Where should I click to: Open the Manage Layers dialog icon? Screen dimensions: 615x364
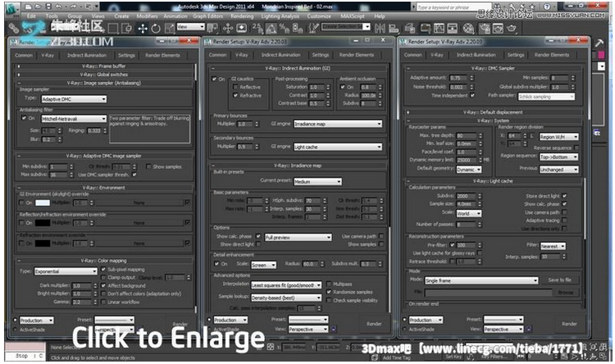[x=410, y=28]
